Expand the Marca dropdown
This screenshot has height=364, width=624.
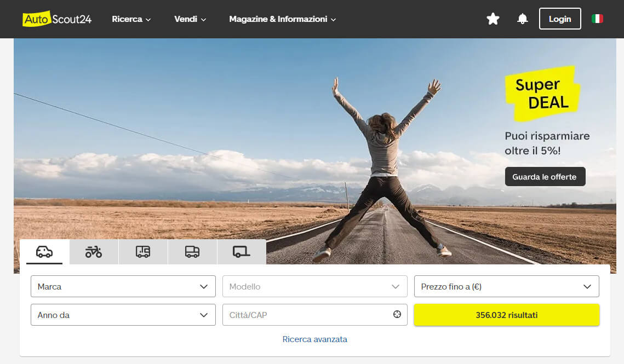123,286
